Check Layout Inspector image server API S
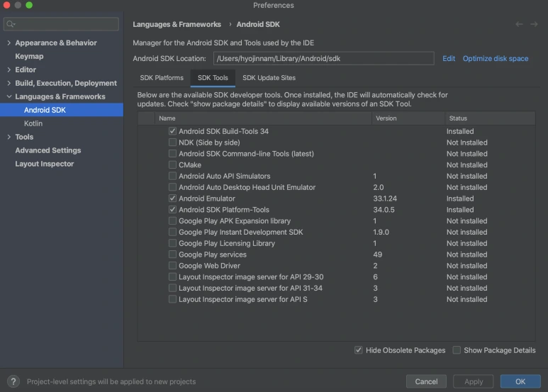548x392 pixels. (172, 298)
